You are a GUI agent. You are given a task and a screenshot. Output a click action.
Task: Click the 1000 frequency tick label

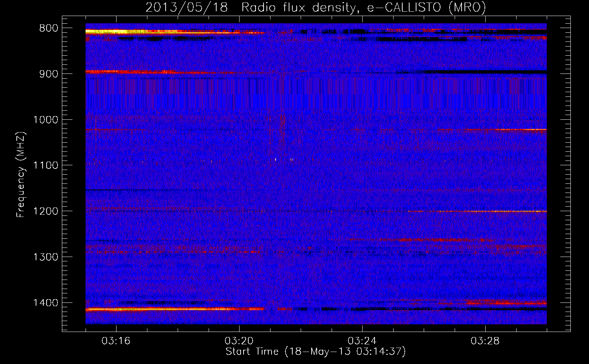[46, 120]
